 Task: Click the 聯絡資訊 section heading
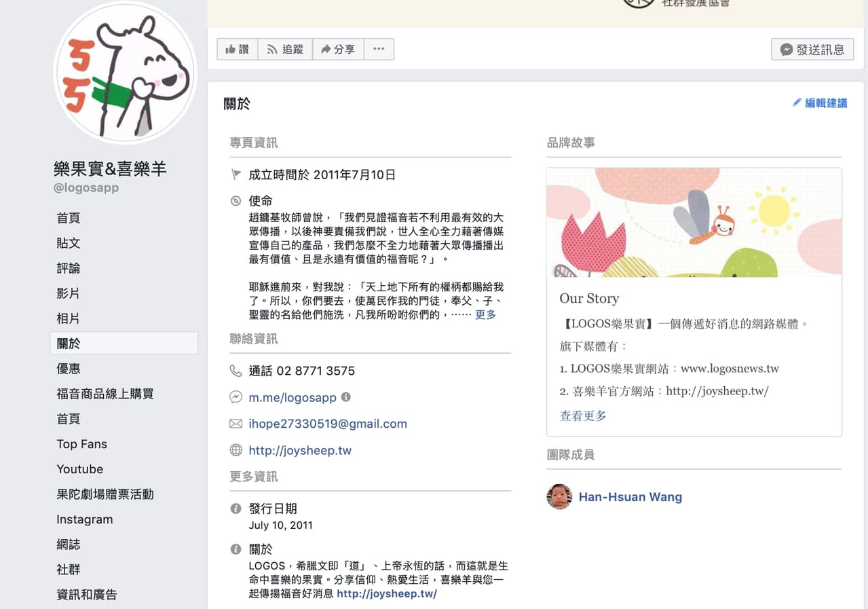[254, 339]
